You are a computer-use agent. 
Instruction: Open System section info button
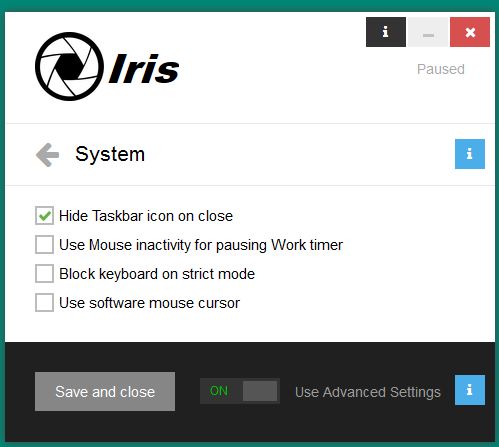tap(470, 154)
